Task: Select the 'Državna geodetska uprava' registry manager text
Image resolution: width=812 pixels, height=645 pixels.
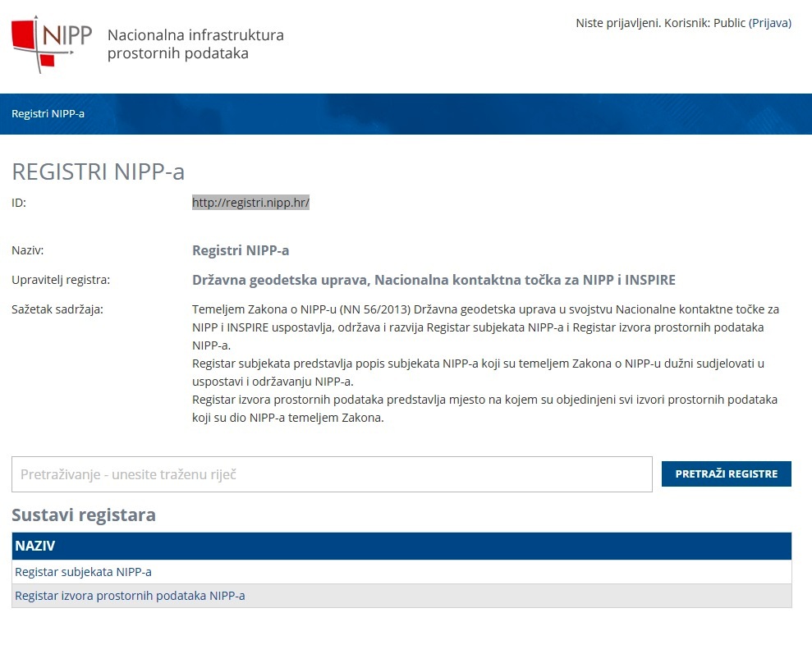Action: point(434,280)
